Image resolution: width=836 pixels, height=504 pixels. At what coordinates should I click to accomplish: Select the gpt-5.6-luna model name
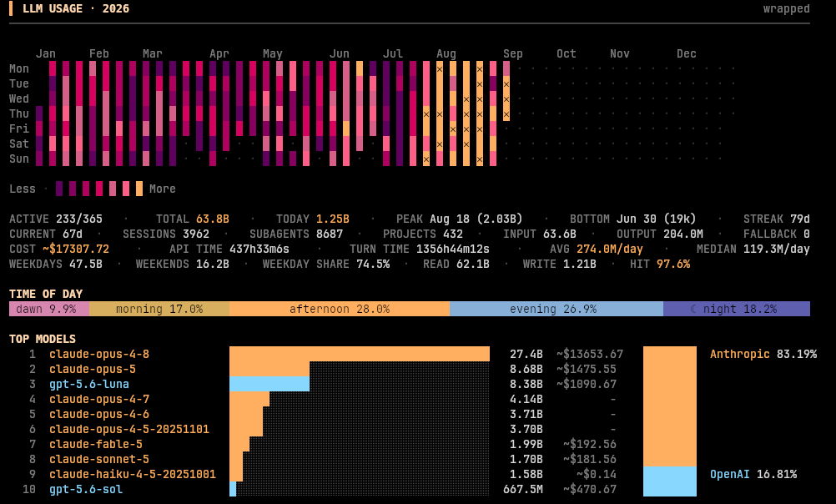click(89, 384)
